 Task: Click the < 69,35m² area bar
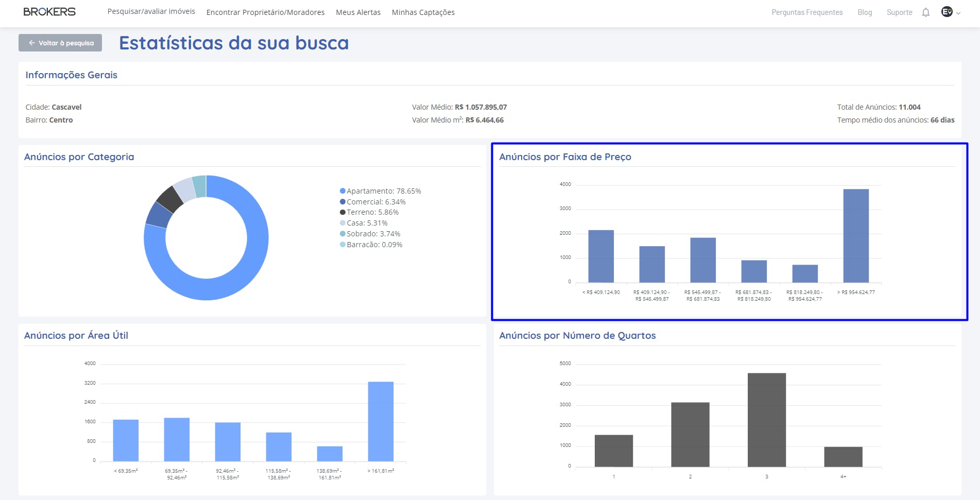[126, 441]
